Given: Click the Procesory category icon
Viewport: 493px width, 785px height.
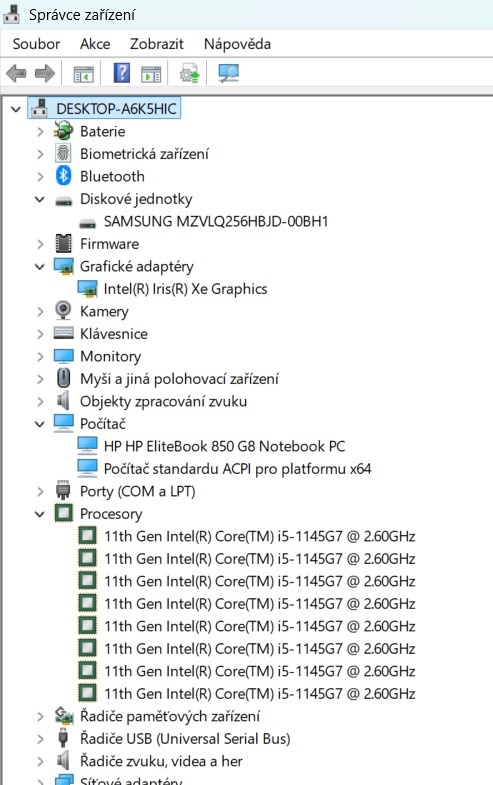Looking at the screenshot, I should click(x=64, y=513).
